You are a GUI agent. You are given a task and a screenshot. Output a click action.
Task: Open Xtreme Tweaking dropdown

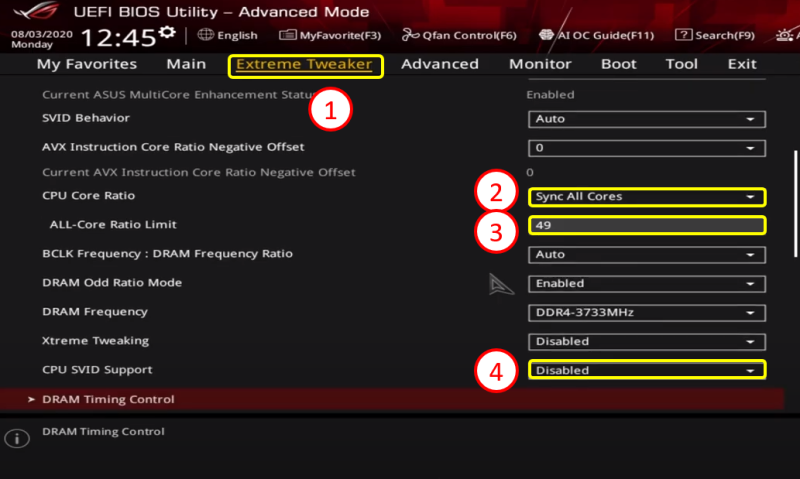(647, 342)
